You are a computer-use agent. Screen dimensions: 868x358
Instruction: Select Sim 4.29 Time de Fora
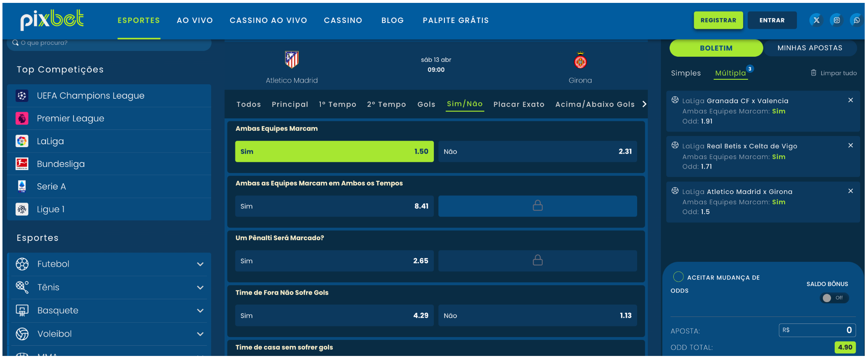pyautogui.click(x=334, y=315)
